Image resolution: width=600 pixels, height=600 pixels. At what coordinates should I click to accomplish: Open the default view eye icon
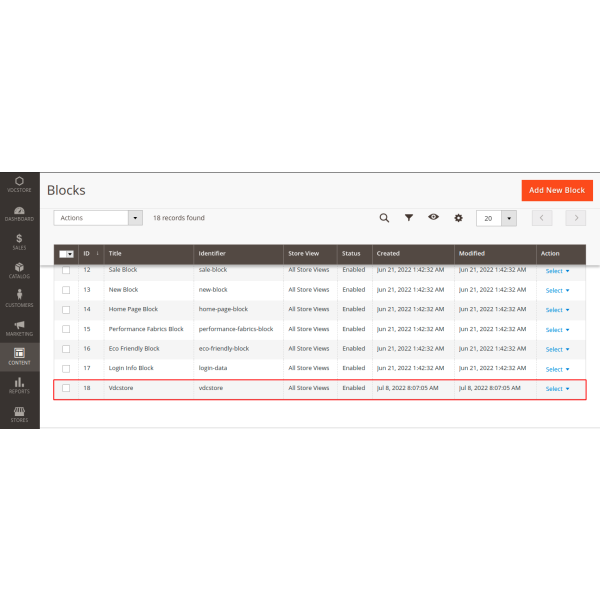433,217
